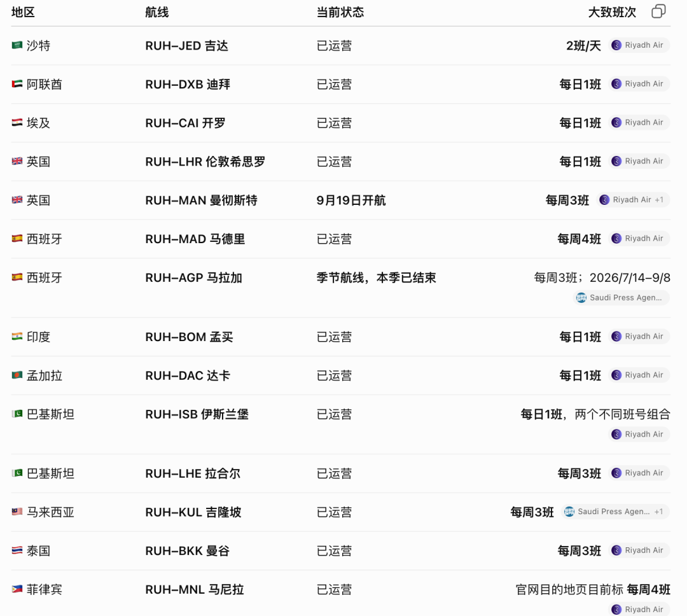Click the route text "RUH–BOM 孟买"

coord(190,337)
